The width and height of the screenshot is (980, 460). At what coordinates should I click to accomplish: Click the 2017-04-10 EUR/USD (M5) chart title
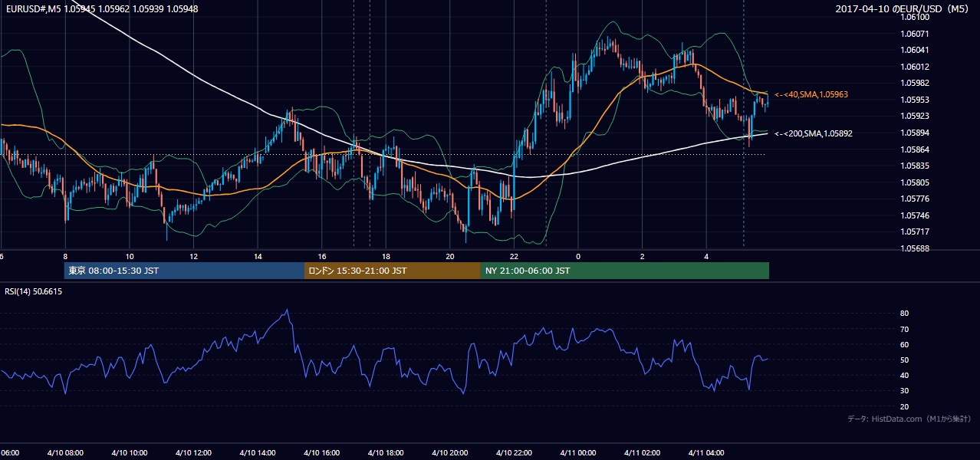pos(903,9)
